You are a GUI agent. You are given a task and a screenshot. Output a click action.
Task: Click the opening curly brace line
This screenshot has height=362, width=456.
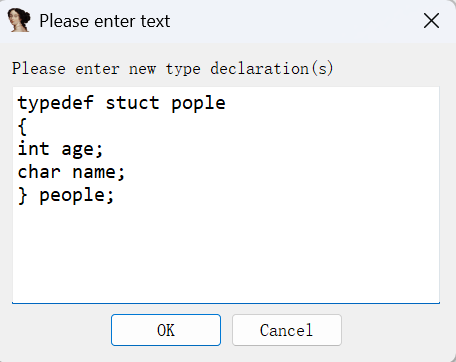coord(22,127)
